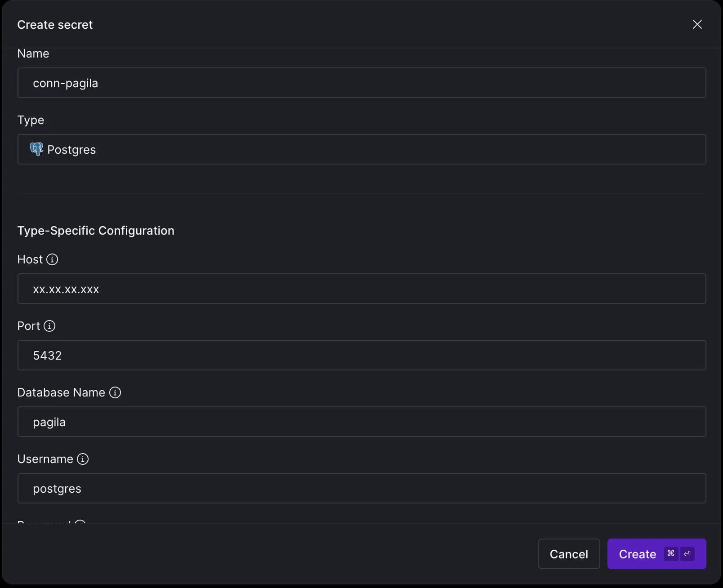The height and width of the screenshot is (588, 723).
Task: Close the Create secret dialog
Action: click(697, 24)
